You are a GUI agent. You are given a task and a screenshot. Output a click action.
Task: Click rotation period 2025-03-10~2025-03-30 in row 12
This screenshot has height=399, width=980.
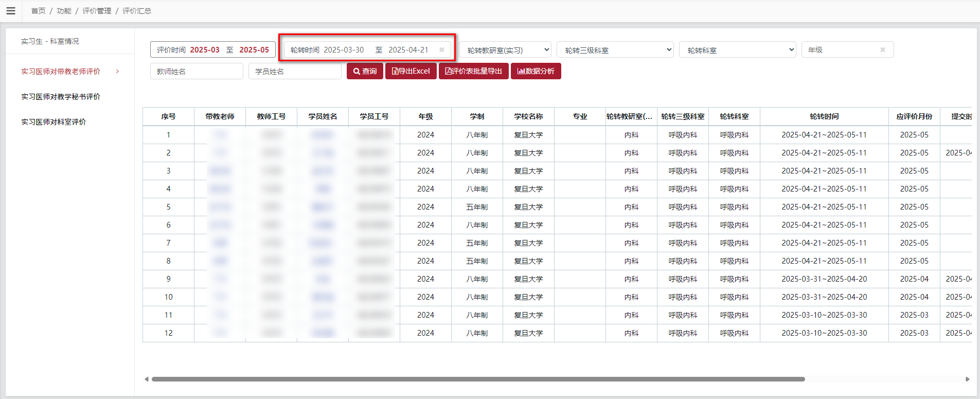click(x=824, y=333)
